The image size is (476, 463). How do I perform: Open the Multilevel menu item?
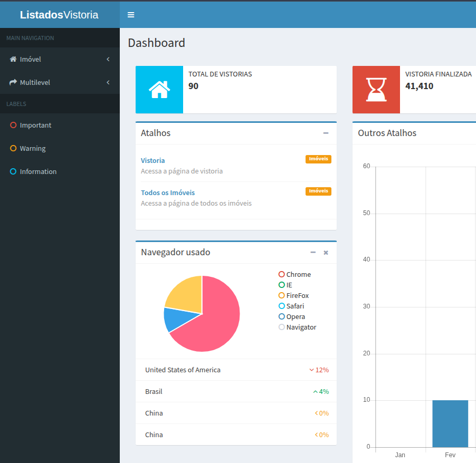36,82
